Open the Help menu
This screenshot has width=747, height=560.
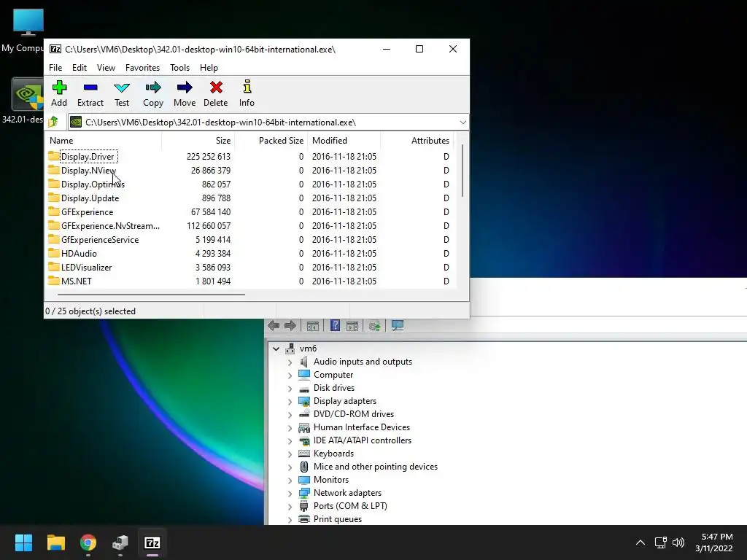click(x=209, y=68)
